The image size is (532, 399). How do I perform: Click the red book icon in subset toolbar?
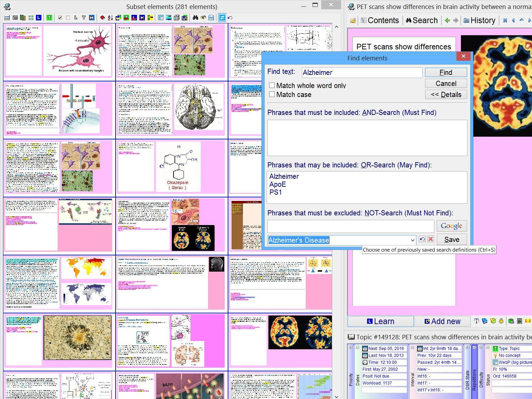pyautogui.click(x=102, y=18)
